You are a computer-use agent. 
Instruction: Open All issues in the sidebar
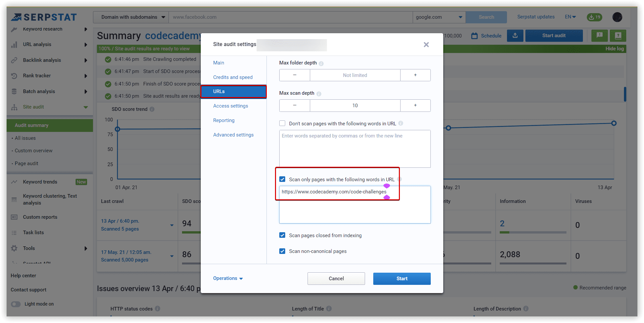point(25,138)
